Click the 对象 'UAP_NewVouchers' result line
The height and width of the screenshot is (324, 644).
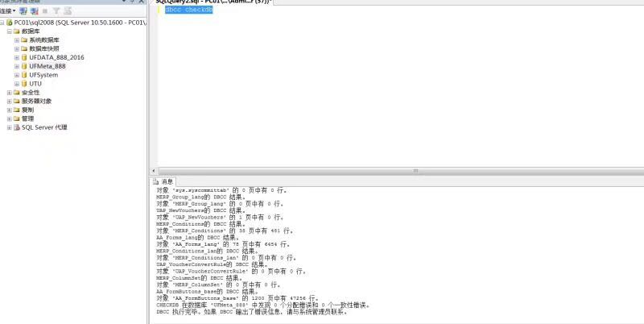coord(220,217)
